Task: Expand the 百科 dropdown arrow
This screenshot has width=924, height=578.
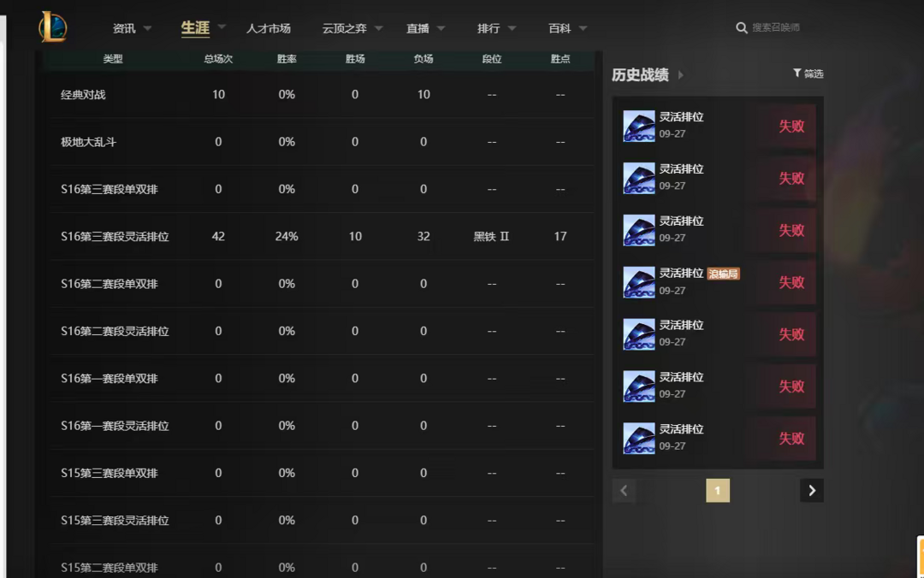Action: [x=583, y=28]
